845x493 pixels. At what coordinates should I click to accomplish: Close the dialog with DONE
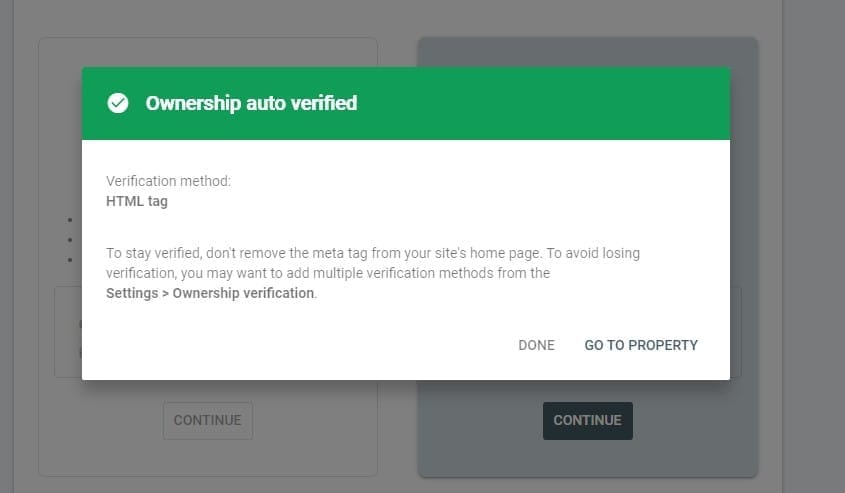pos(536,345)
